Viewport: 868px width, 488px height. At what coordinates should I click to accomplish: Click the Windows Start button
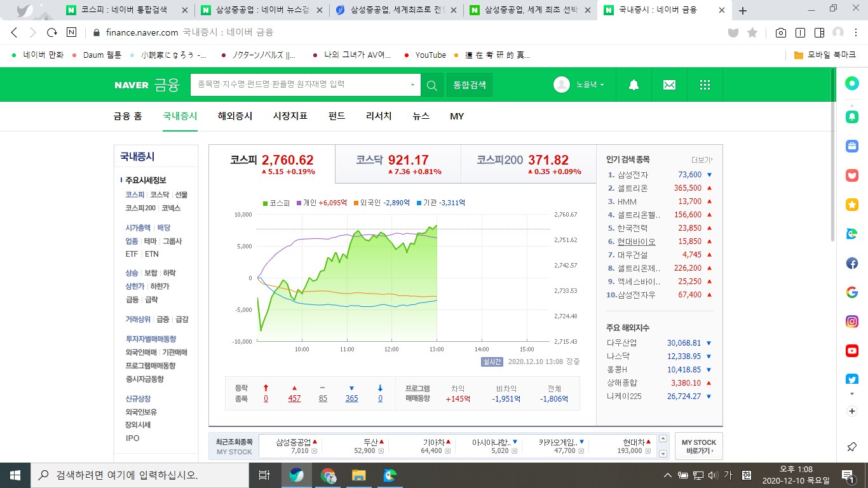pos(15,475)
